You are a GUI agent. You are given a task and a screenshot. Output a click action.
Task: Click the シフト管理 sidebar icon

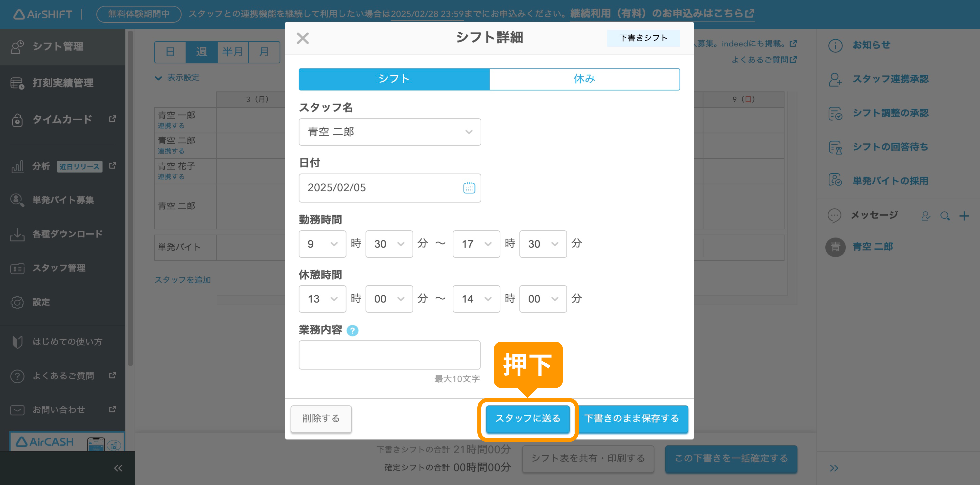[x=17, y=47]
